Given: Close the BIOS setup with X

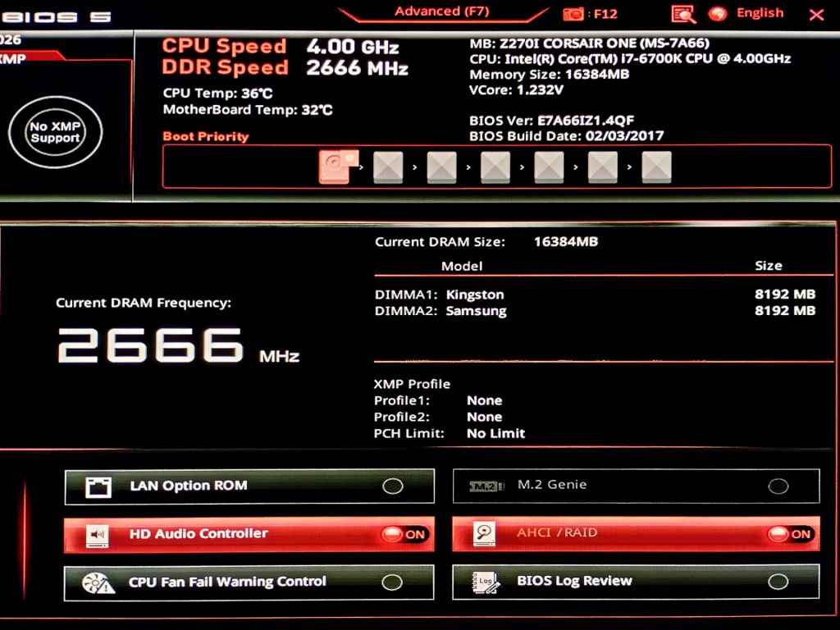Looking at the screenshot, I should coord(816,15).
